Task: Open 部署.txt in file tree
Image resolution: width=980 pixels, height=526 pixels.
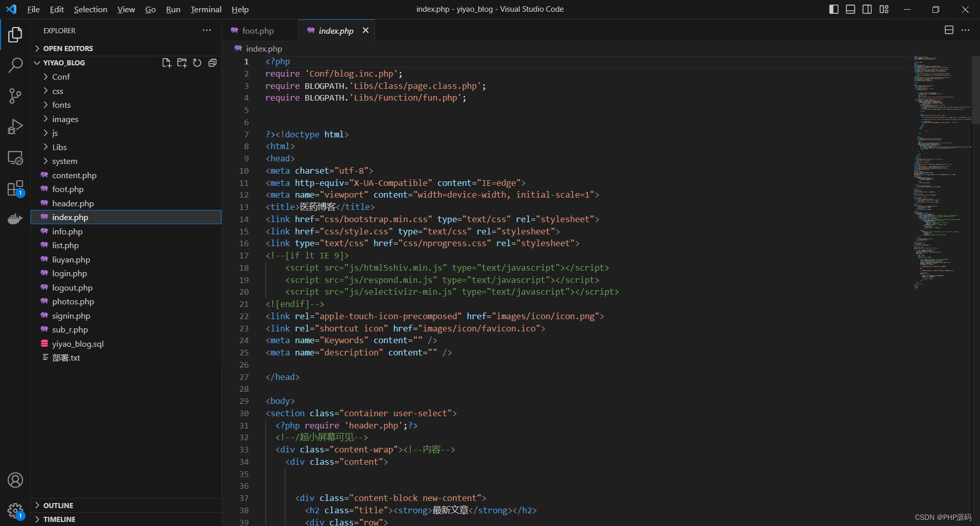Action: 126,357
